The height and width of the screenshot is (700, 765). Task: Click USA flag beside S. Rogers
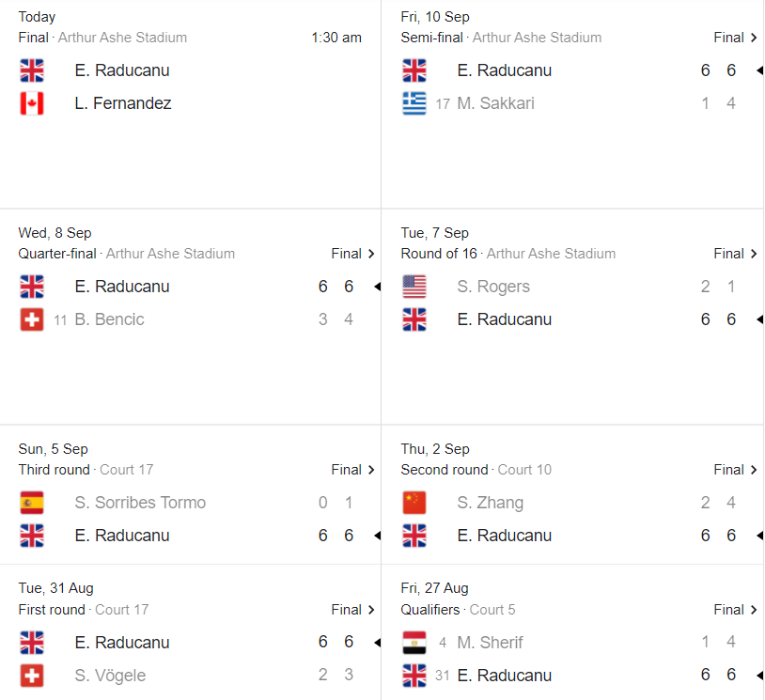coord(414,287)
